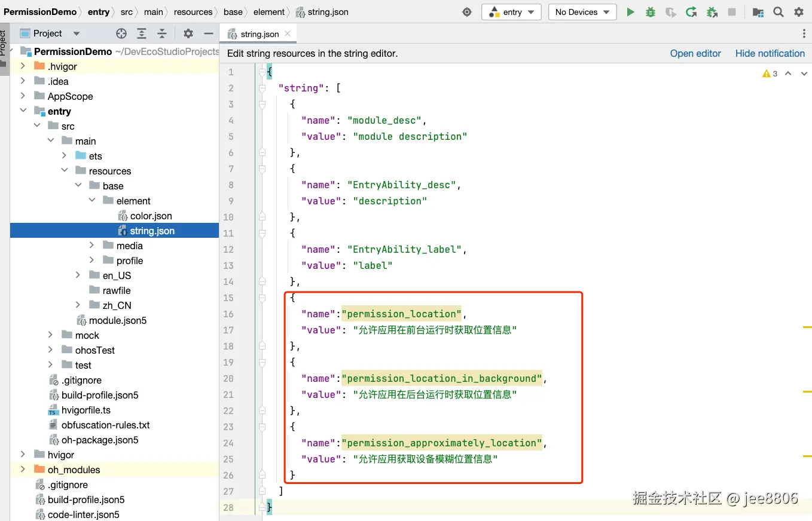Click resources in the breadcrumb path
The image size is (812, 521).
[193, 12]
